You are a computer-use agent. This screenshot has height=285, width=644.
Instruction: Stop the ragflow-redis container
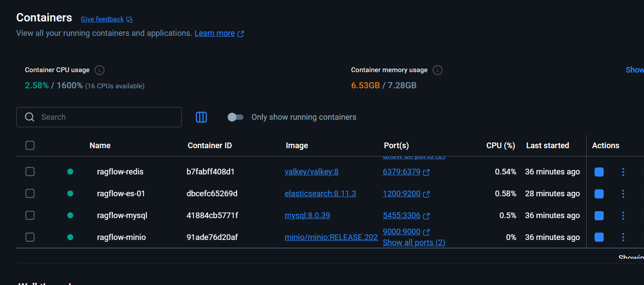tap(599, 172)
